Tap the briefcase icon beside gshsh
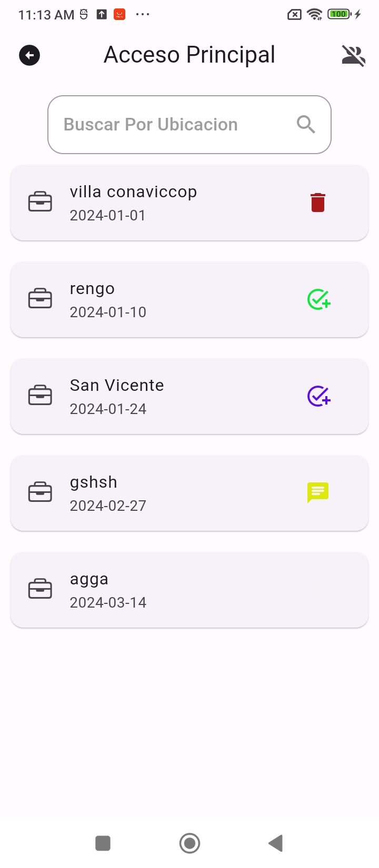This screenshot has width=379, height=868. (40, 493)
